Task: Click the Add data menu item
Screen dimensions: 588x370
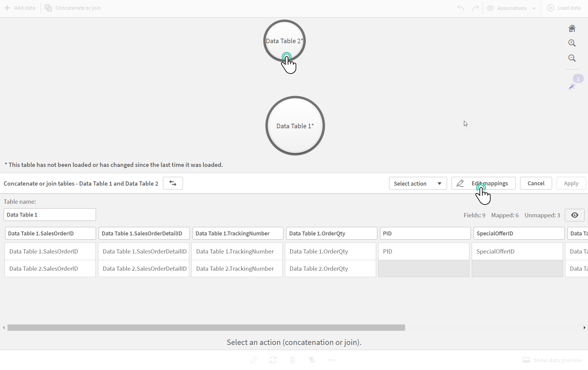Action: 20,8
